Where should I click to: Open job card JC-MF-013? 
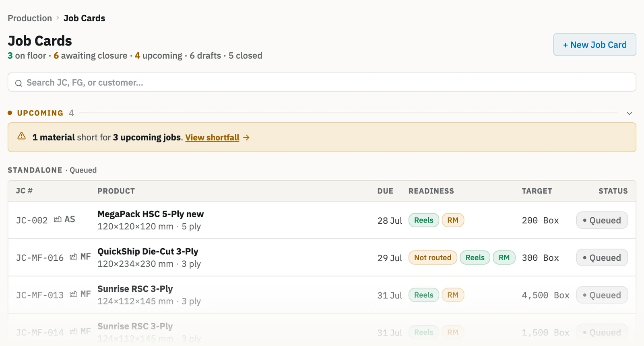click(40, 295)
